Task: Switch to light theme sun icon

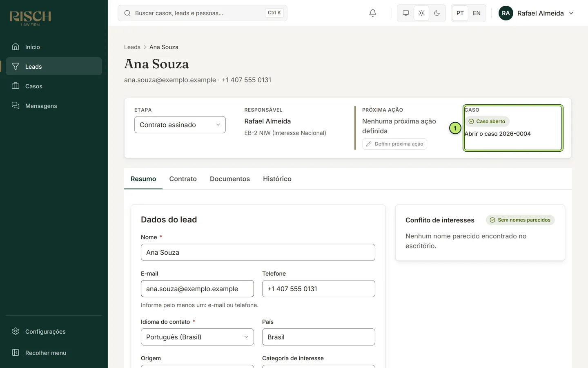Action: pos(421,13)
